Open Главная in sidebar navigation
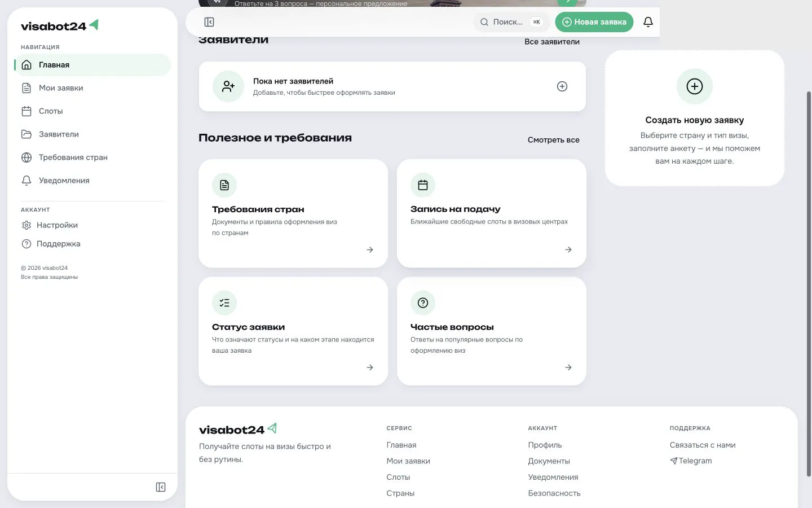812x508 pixels. click(92, 65)
